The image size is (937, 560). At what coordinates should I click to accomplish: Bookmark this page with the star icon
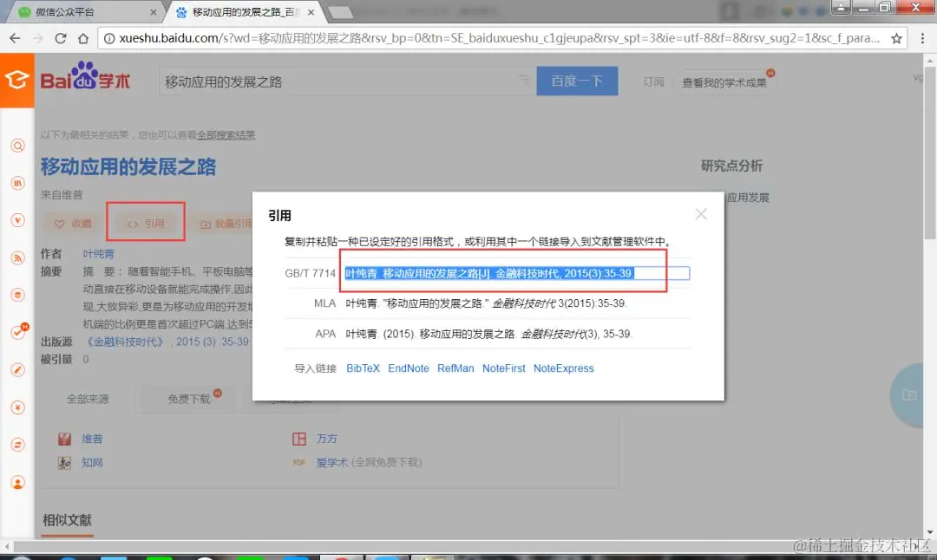click(x=896, y=38)
